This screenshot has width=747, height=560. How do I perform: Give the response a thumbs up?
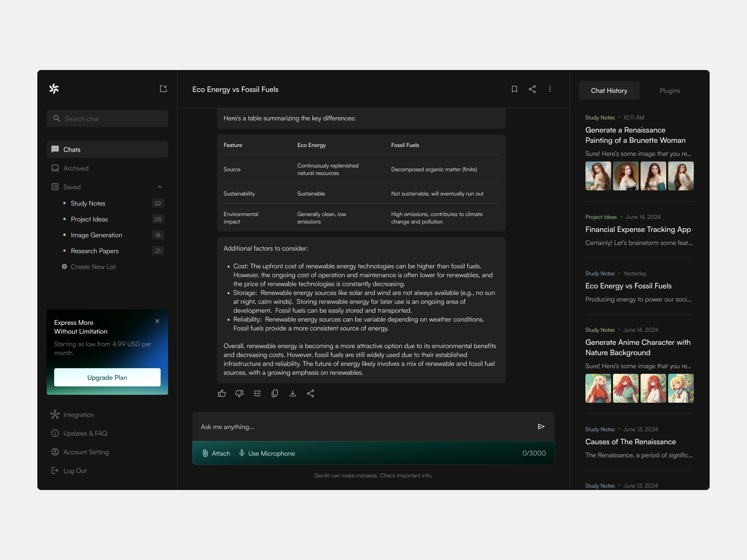click(222, 393)
